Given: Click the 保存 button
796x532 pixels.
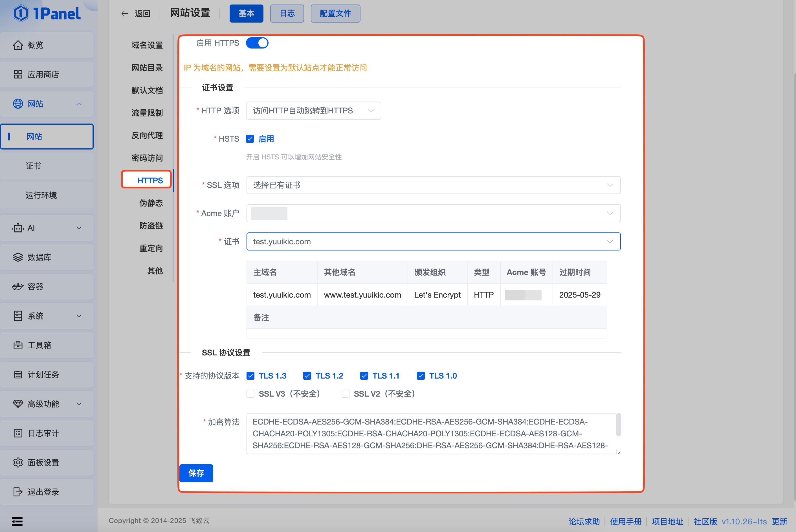Looking at the screenshot, I should pos(196,473).
